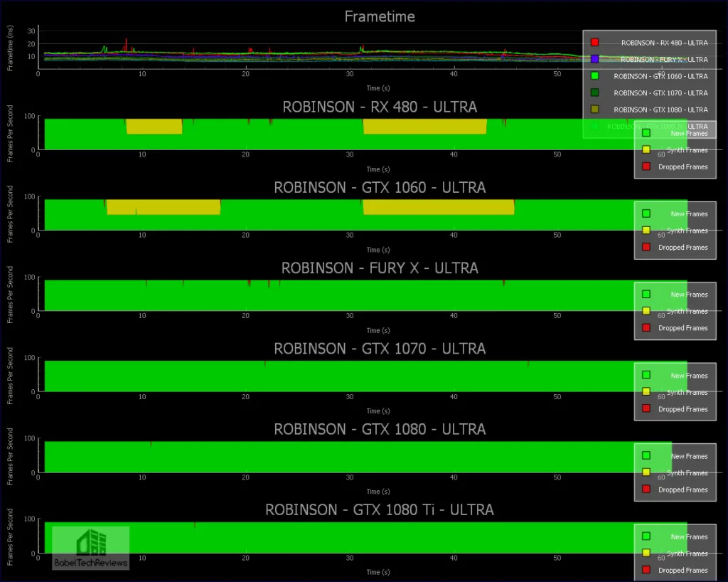Image resolution: width=728 pixels, height=582 pixels.
Task: Select 'New Frames' label in GTX 1070 chart legend
Action: [x=689, y=375]
